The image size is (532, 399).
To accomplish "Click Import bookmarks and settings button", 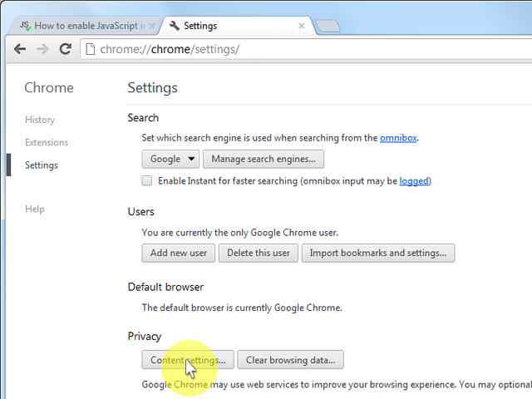I will tap(378, 253).
